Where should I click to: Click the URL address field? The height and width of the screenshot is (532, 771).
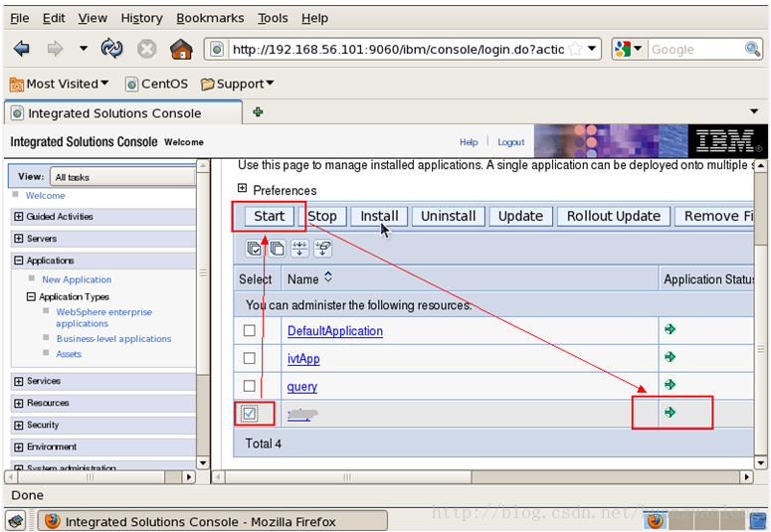pyautogui.click(x=398, y=49)
